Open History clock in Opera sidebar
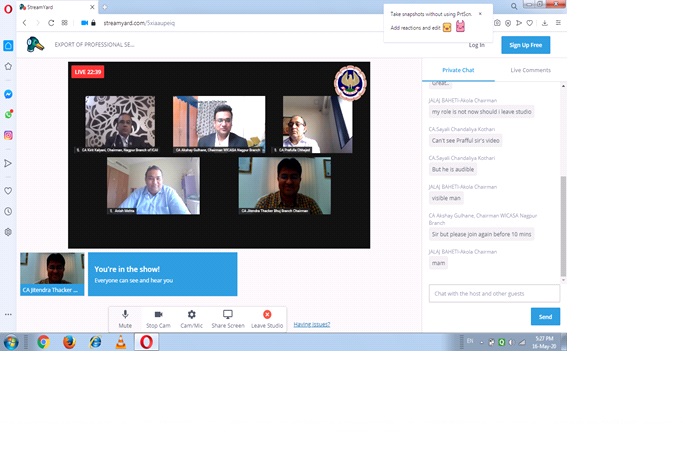685x460 pixels. click(x=8, y=211)
